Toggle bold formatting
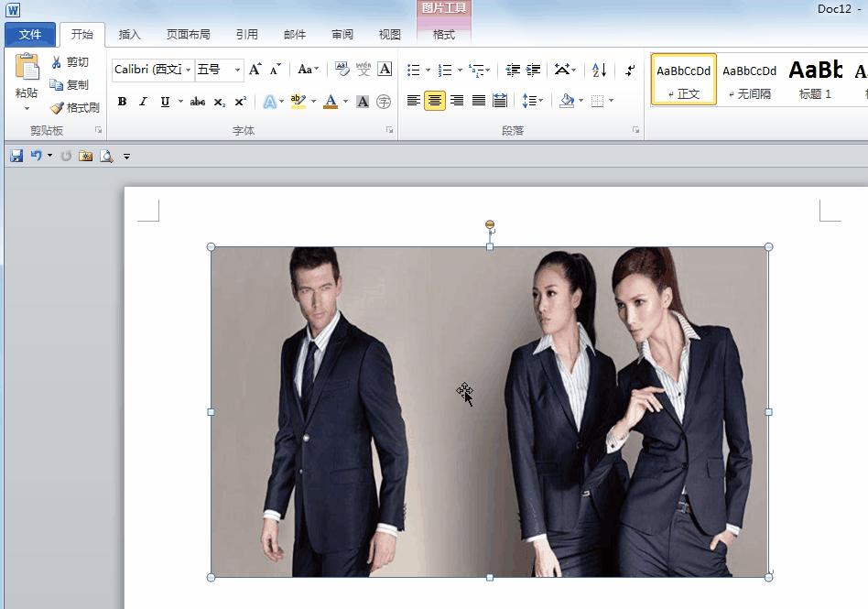The image size is (868, 609). [123, 102]
